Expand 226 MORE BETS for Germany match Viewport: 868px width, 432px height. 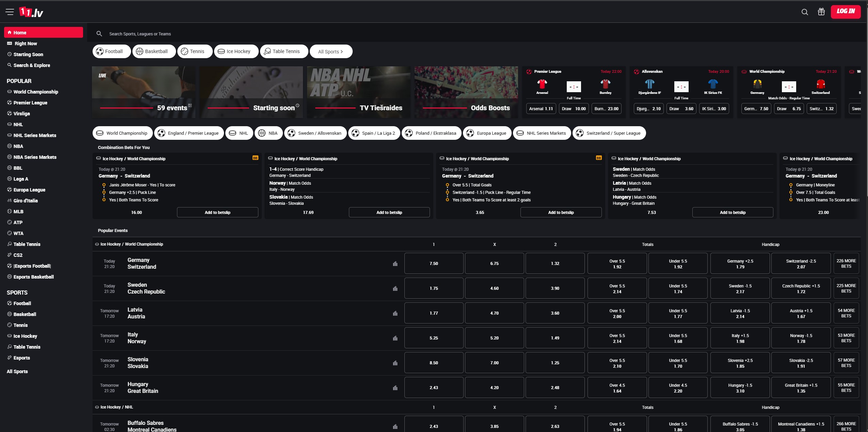pos(846,263)
